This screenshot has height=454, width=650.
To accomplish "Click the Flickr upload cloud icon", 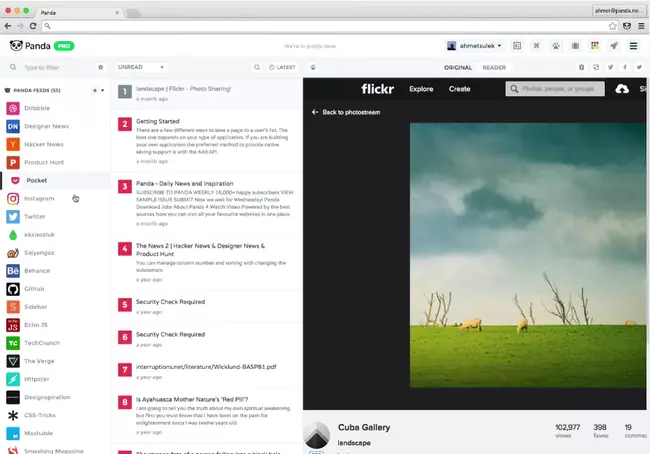I will coord(622,89).
